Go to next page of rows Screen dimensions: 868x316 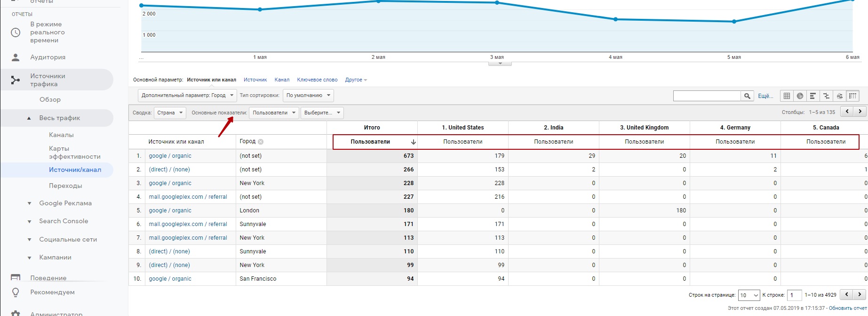(x=860, y=295)
